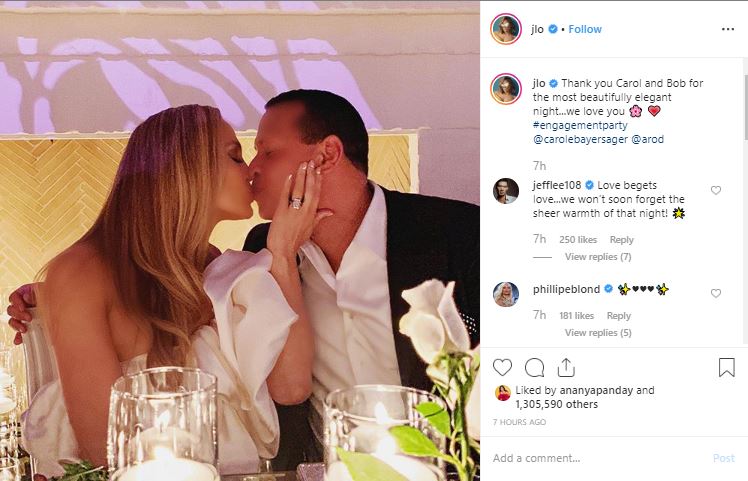Screen dimensions: 748x481
Task: Open ananyapanday's small avatar near likes
Action: 503,393
